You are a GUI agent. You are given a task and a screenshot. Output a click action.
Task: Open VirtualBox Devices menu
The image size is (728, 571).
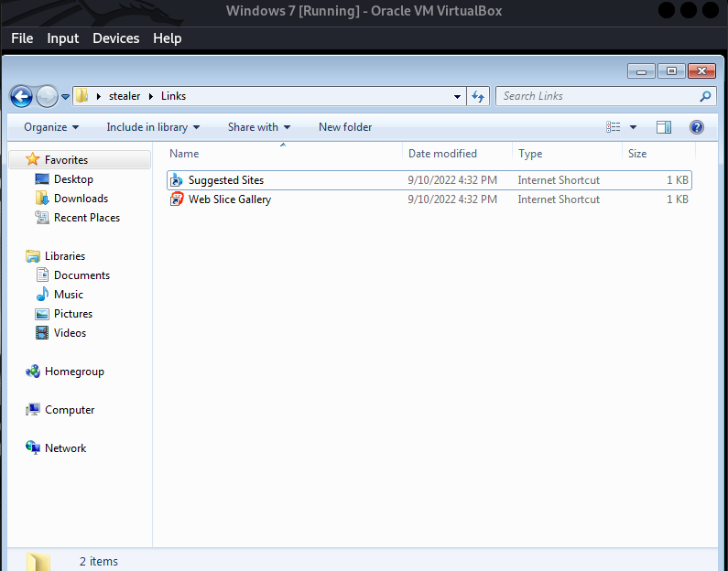point(115,38)
